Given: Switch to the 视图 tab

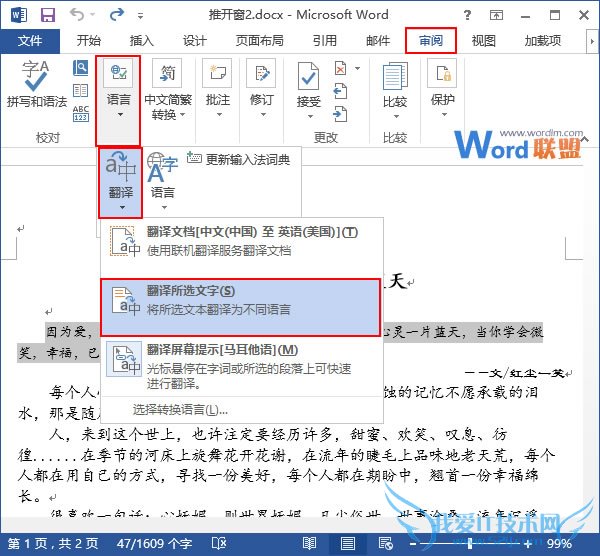Looking at the screenshot, I should (x=483, y=41).
